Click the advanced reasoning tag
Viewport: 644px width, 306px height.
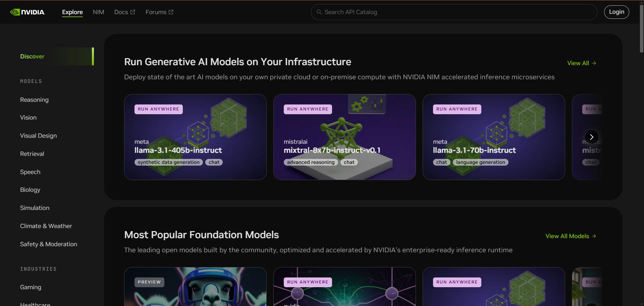click(x=311, y=162)
